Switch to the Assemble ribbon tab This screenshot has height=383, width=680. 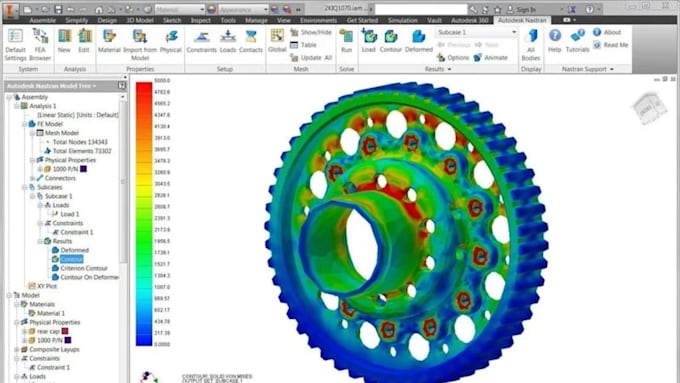point(42,20)
